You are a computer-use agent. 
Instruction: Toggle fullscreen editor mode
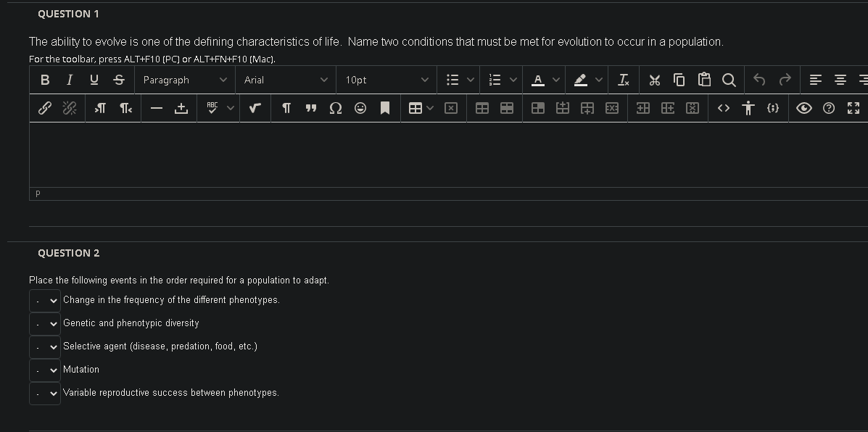click(853, 109)
